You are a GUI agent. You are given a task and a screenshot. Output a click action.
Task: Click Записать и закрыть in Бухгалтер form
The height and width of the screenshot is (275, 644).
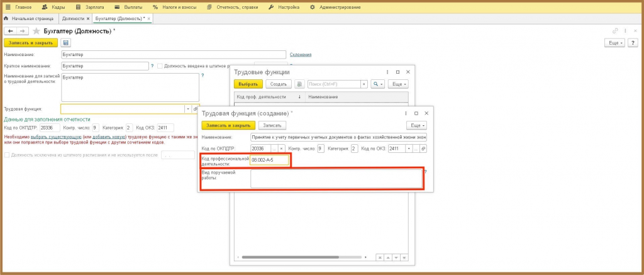pyautogui.click(x=31, y=43)
